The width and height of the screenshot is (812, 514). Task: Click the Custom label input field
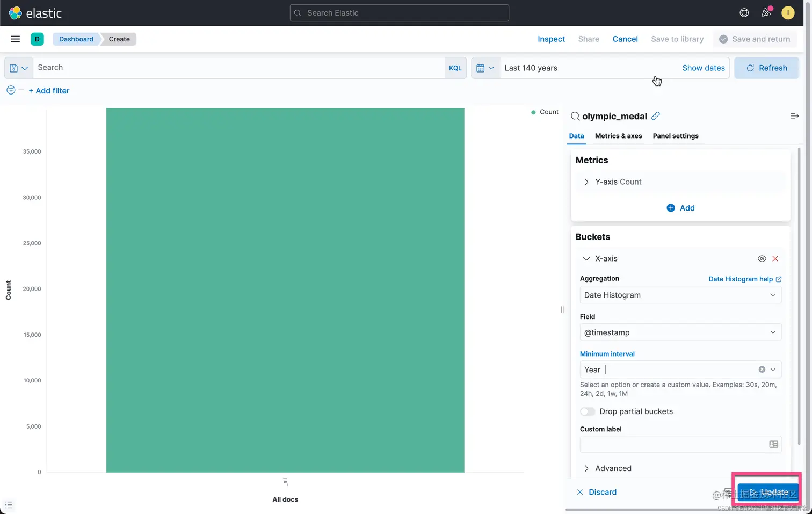[x=680, y=444]
